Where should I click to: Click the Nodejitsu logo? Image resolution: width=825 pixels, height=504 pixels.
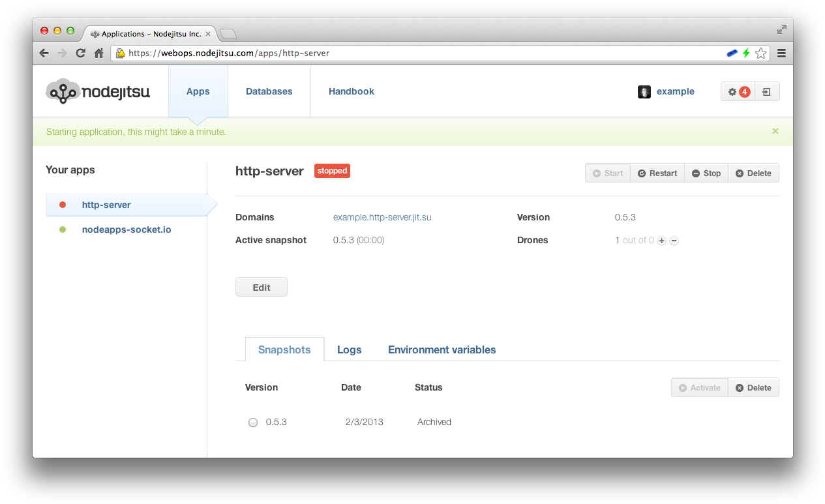(x=98, y=91)
